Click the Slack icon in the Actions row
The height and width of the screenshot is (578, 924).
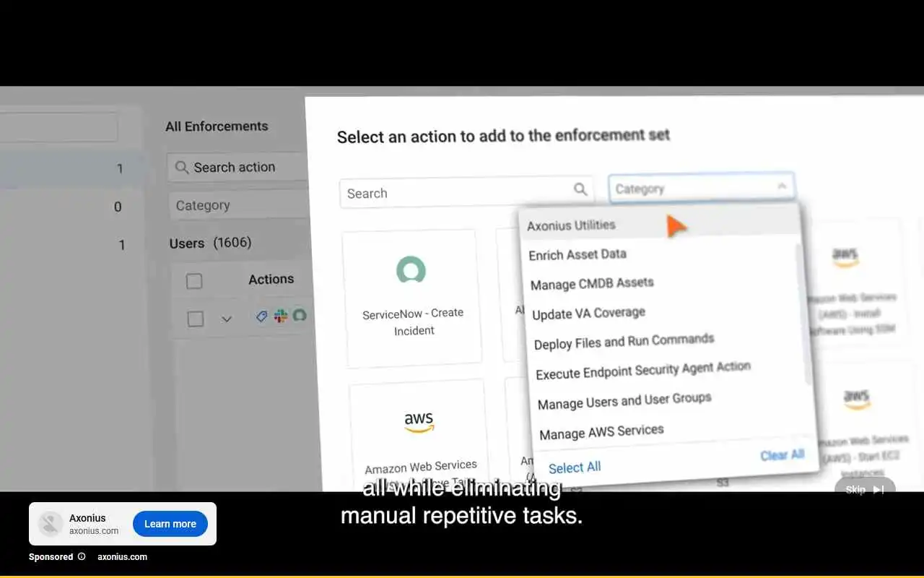[280, 316]
